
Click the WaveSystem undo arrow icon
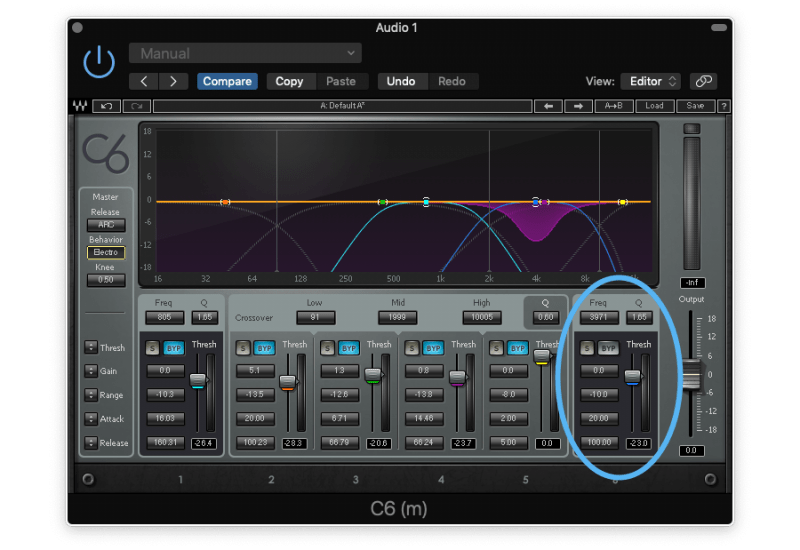pyautogui.click(x=107, y=106)
